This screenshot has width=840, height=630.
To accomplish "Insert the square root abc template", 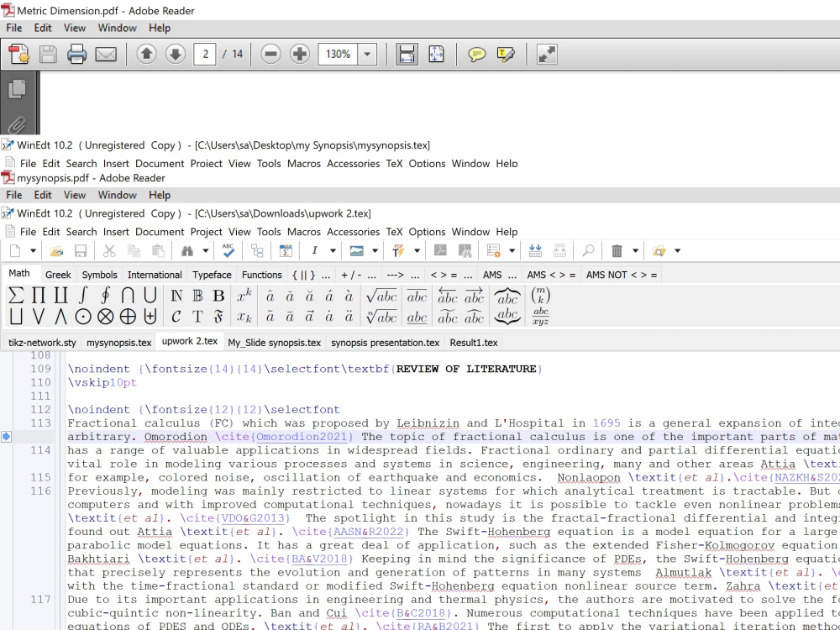I will pyautogui.click(x=381, y=296).
